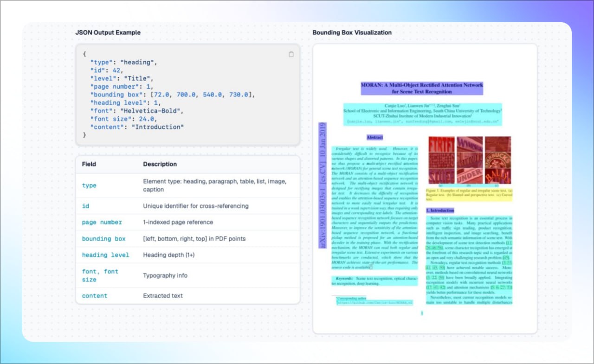Image resolution: width=594 pixels, height=364 pixels.
Task: Open the GitHub URL in the footnote
Action: pyautogui.click(x=374, y=302)
